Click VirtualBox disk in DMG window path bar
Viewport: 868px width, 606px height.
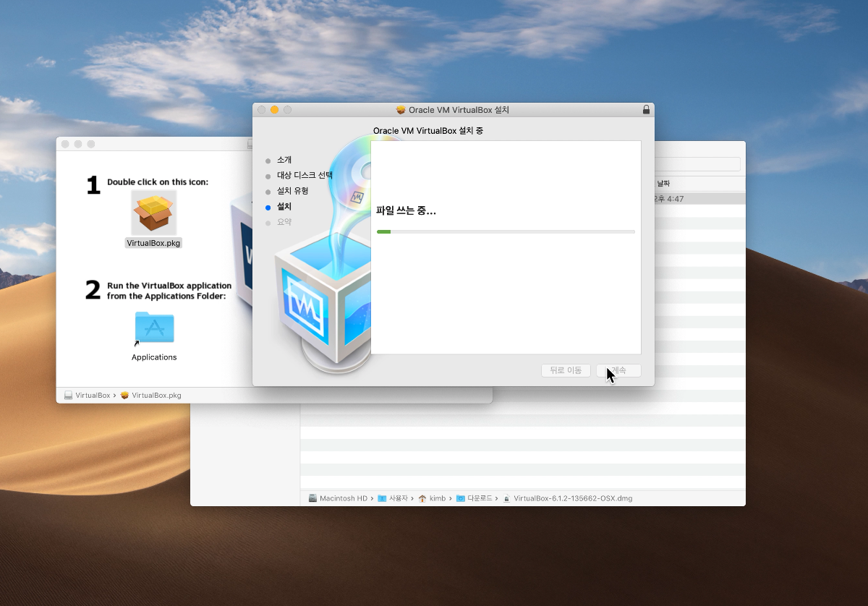(88, 396)
